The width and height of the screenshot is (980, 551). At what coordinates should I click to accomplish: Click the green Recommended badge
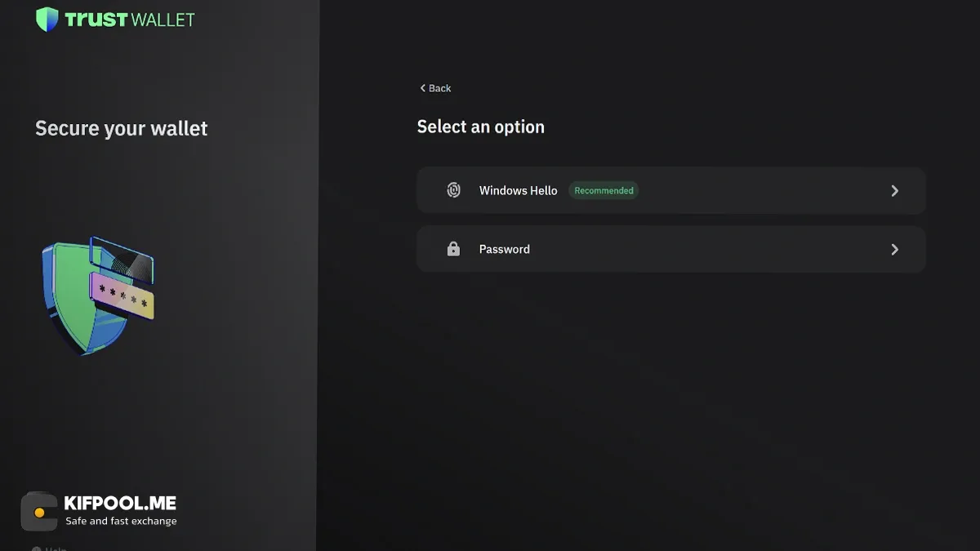[x=604, y=190]
